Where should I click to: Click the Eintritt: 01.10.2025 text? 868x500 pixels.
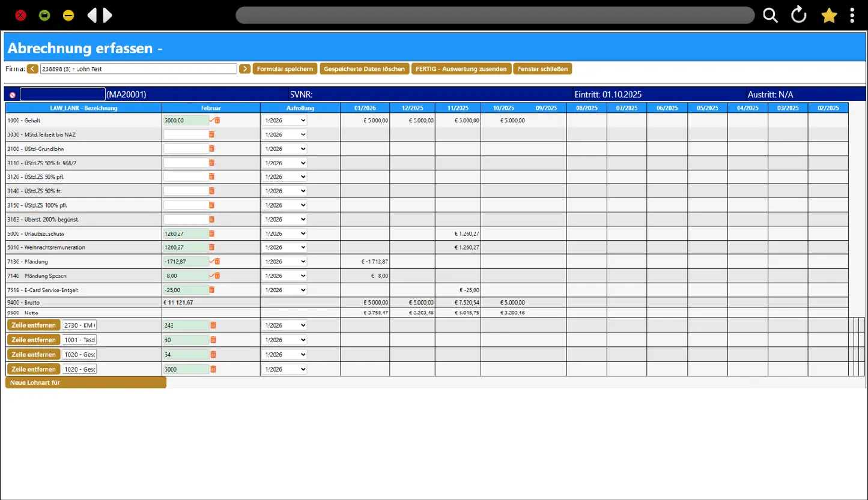[608, 94]
